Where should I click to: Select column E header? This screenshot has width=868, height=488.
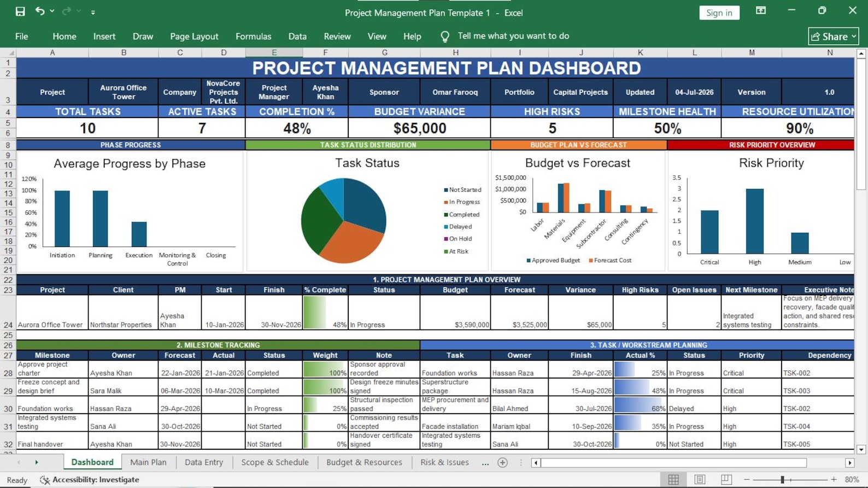click(x=274, y=52)
